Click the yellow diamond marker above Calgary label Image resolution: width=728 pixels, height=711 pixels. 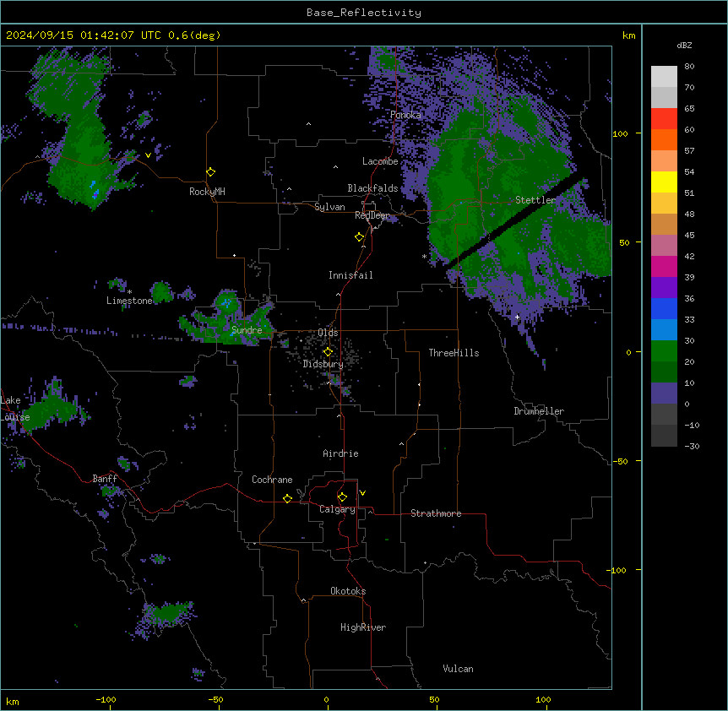pos(342,497)
